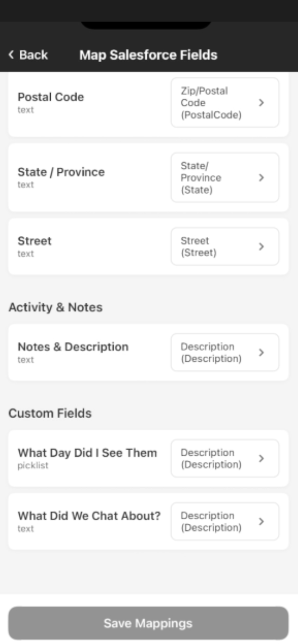Click the chevron in What Day Did I See Them mapping

(262, 458)
